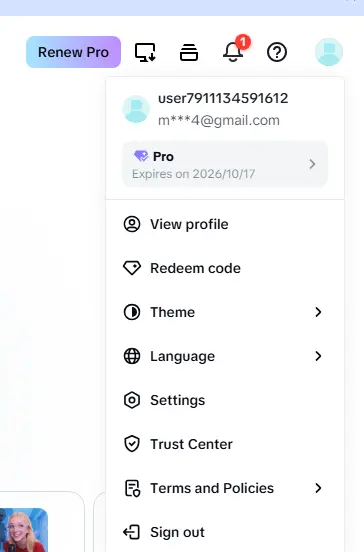Open the stacked layers workspace icon
The height and width of the screenshot is (552, 364).
(189, 52)
